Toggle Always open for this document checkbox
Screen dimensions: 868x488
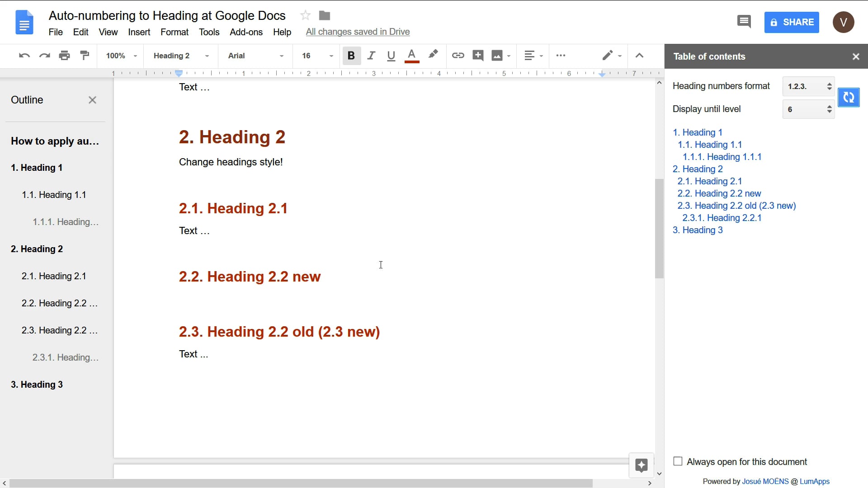click(x=677, y=462)
